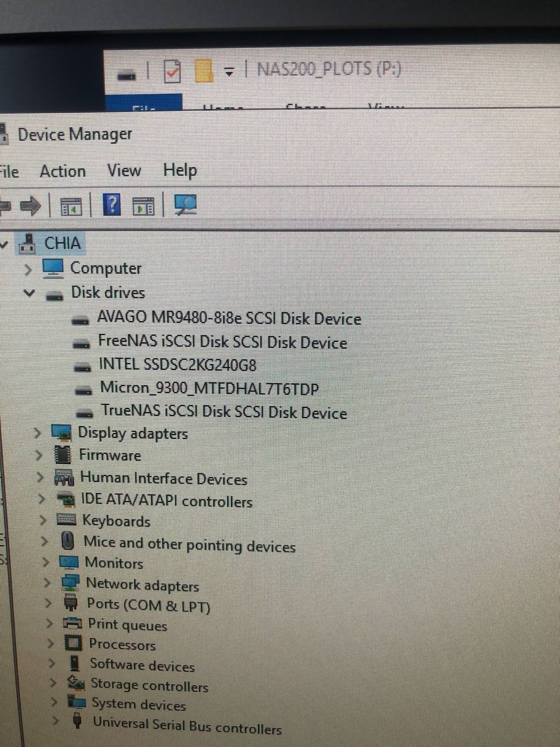The width and height of the screenshot is (560, 747).
Task: Click the Mice and pointing devices icon
Action: click(x=68, y=540)
